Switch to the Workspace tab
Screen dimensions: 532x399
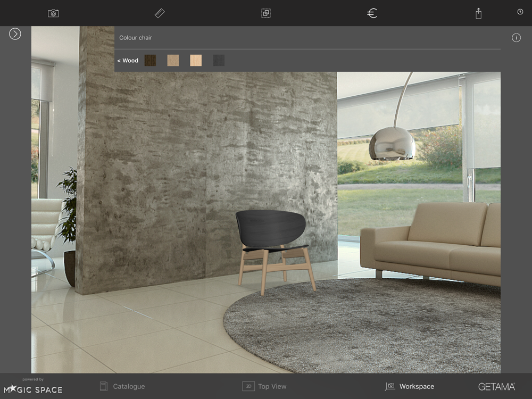(410, 386)
